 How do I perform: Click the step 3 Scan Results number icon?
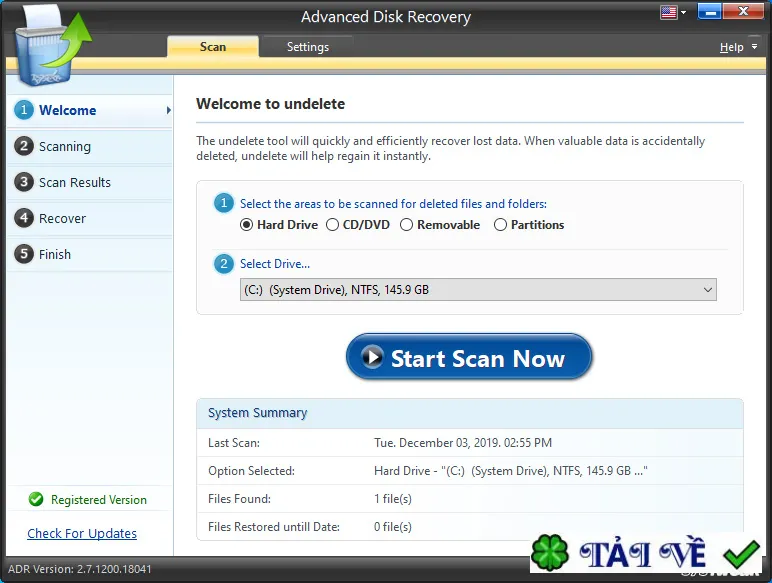pos(24,182)
